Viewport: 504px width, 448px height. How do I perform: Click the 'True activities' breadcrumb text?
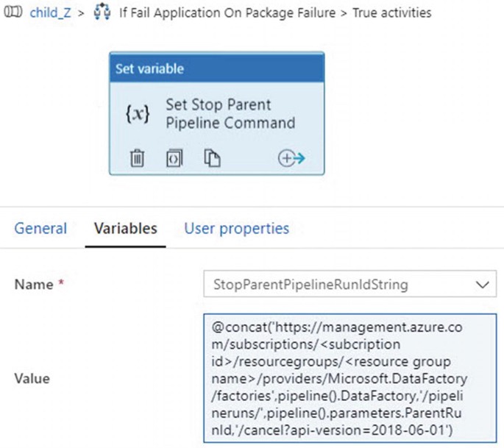point(392,13)
